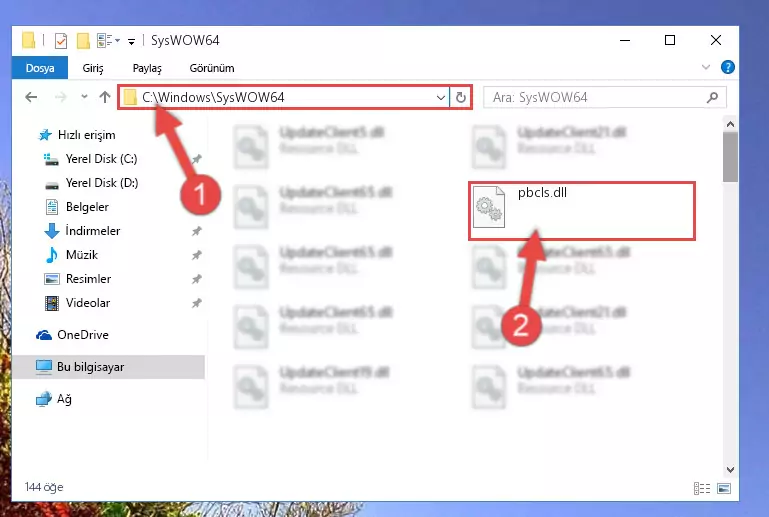
Task: Open Videolar folder in sidebar
Action: 87,303
